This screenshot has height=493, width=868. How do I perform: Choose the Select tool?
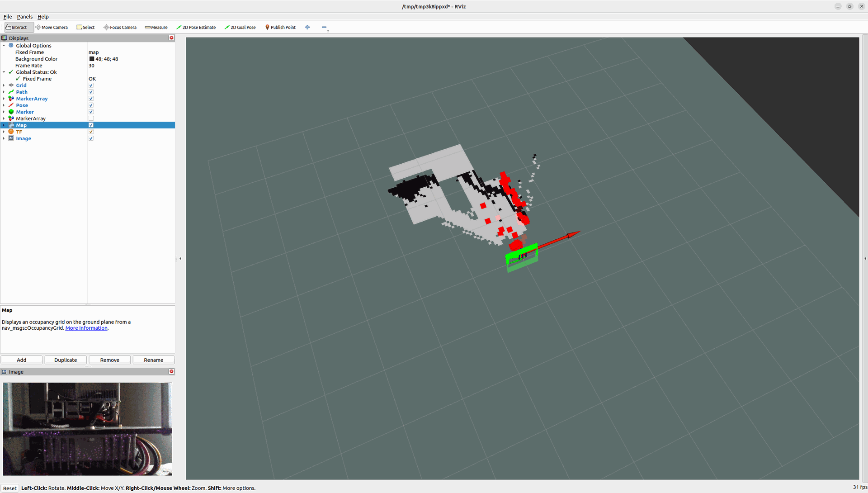(x=86, y=28)
